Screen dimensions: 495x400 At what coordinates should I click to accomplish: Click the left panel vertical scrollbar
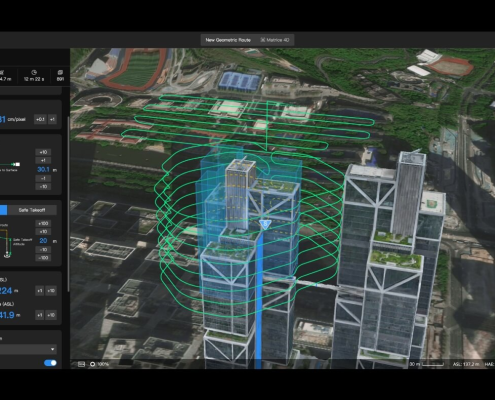pyautogui.click(x=68, y=203)
